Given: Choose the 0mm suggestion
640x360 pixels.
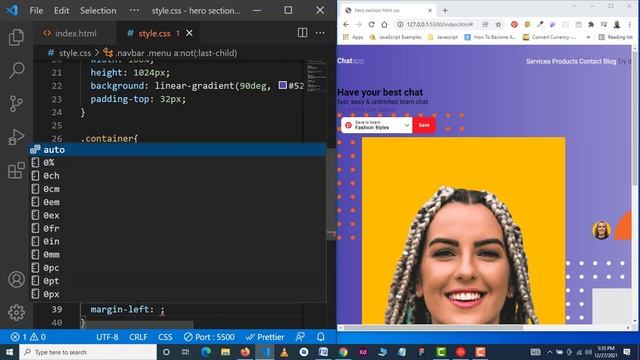Looking at the screenshot, I should 177,255.
